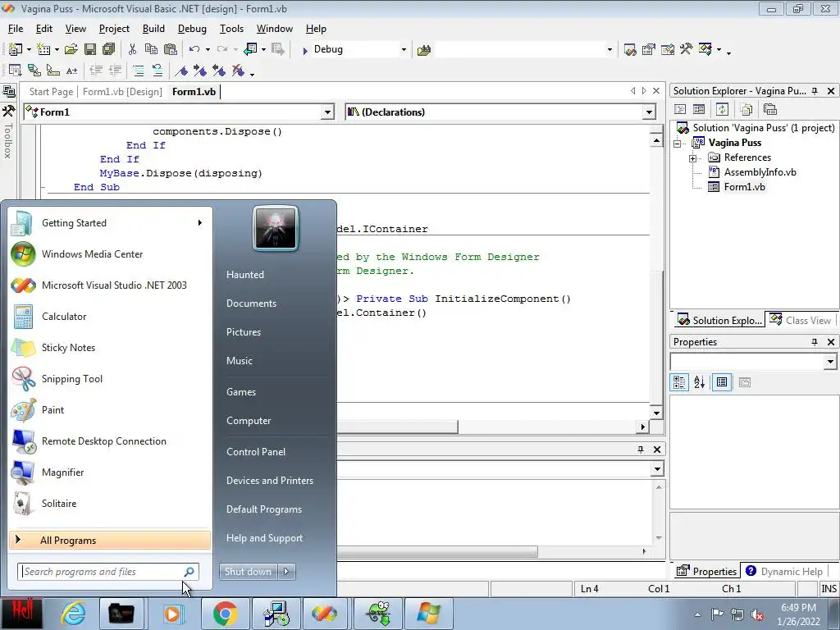Open the Debug configuration dropdown

click(403, 50)
